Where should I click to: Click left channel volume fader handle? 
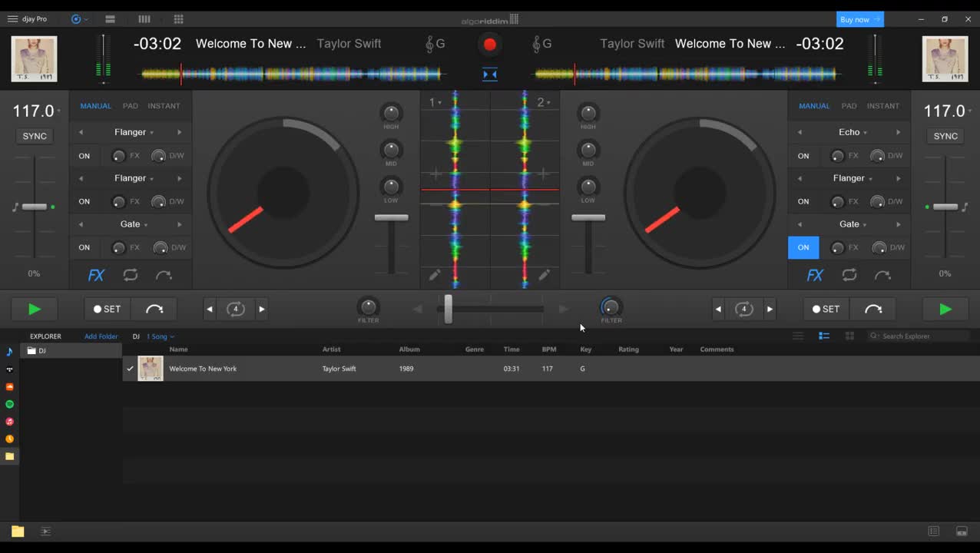pos(392,218)
